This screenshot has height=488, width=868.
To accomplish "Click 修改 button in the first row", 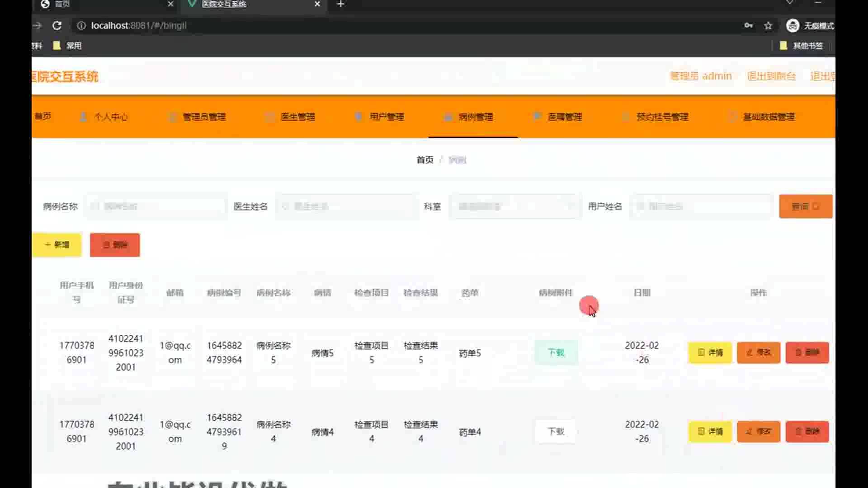I will tap(759, 352).
